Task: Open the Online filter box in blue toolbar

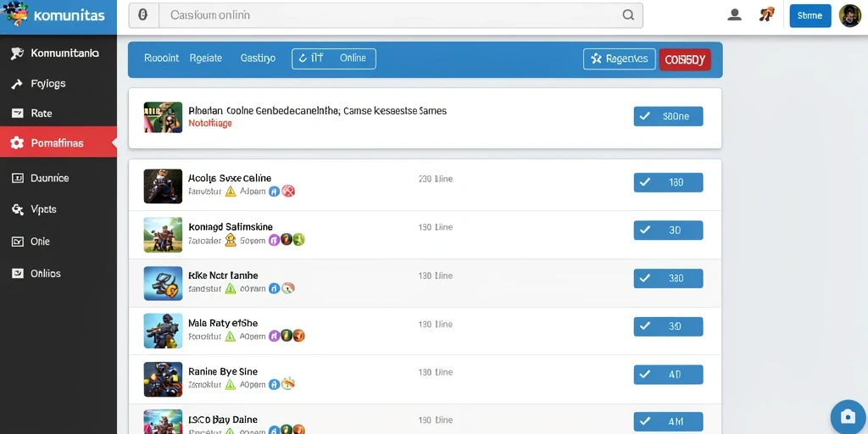Action: tap(334, 58)
